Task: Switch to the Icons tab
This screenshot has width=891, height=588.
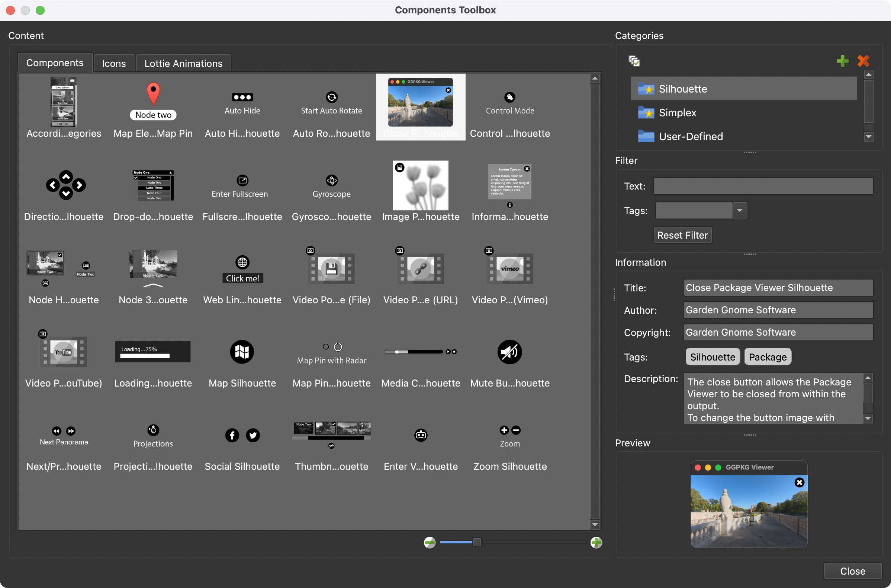Action: (x=114, y=62)
